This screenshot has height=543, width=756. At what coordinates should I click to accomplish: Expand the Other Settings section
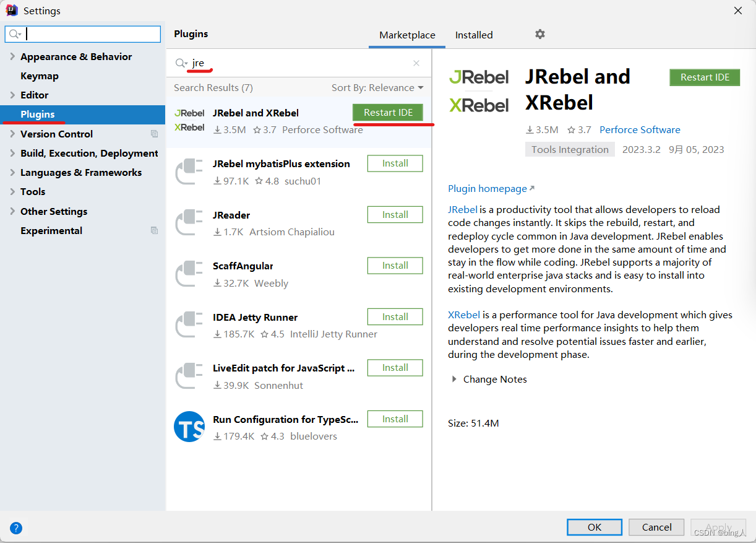click(x=12, y=211)
